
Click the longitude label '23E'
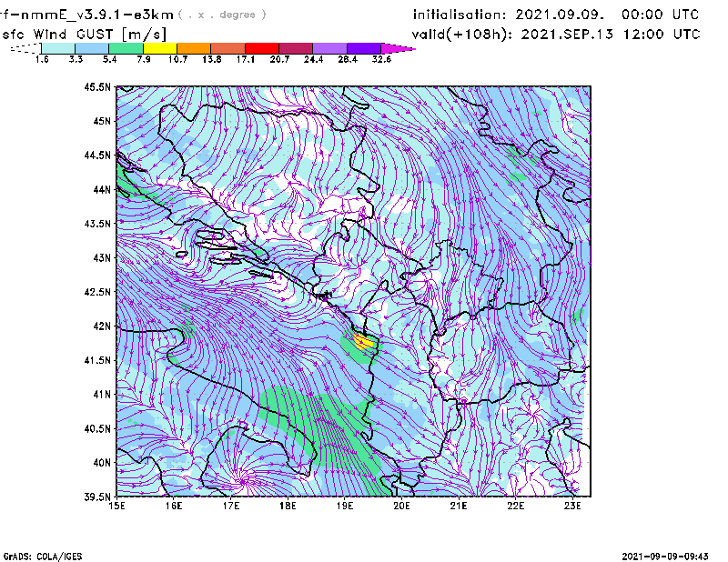[x=572, y=506]
